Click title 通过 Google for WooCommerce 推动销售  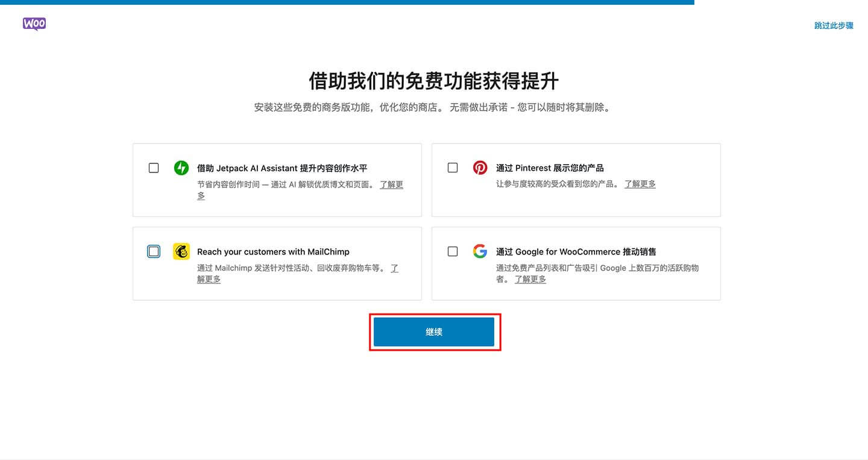[x=576, y=252]
